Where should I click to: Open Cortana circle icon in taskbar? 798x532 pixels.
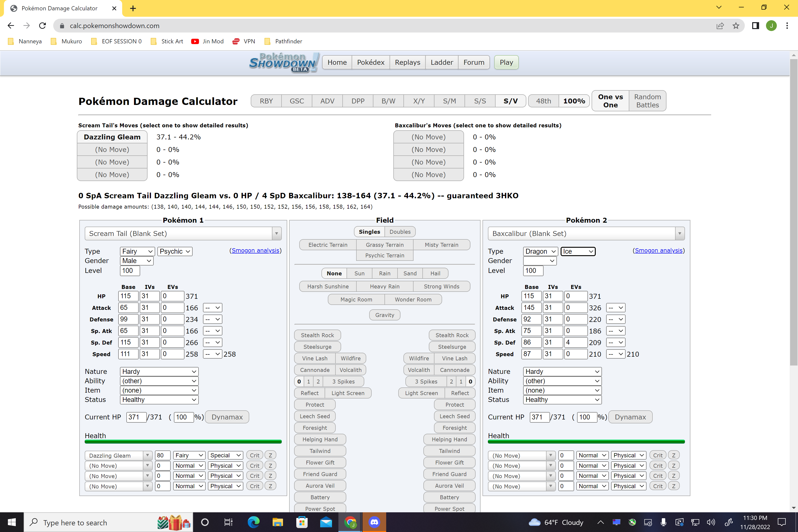click(x=205, y=522)
